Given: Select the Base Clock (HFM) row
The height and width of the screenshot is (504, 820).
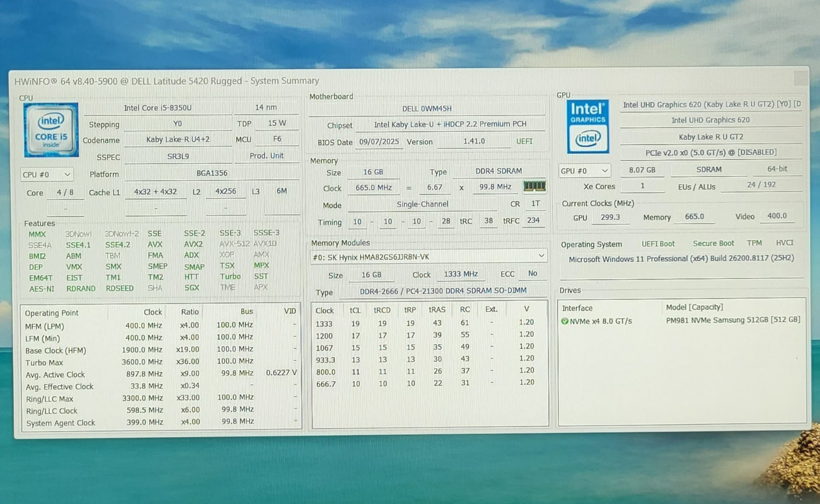Looking at the screenshot, I should (161, 350).
